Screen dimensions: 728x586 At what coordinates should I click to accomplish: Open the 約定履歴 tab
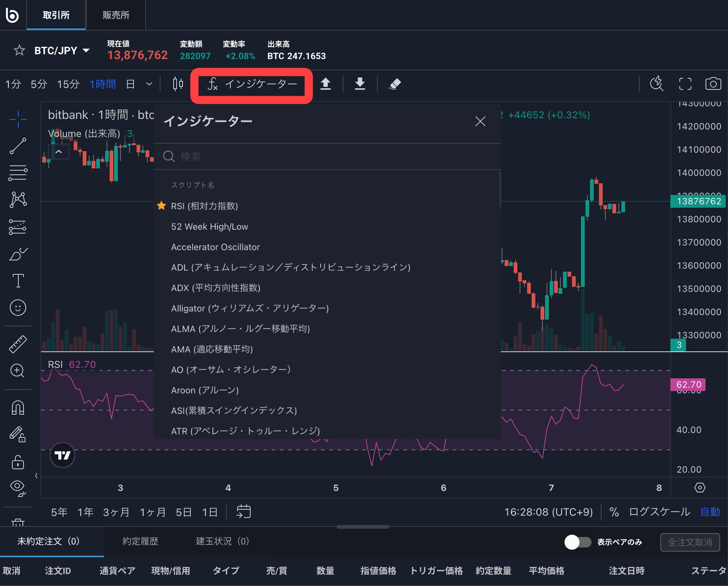click(x=140, y=541)
